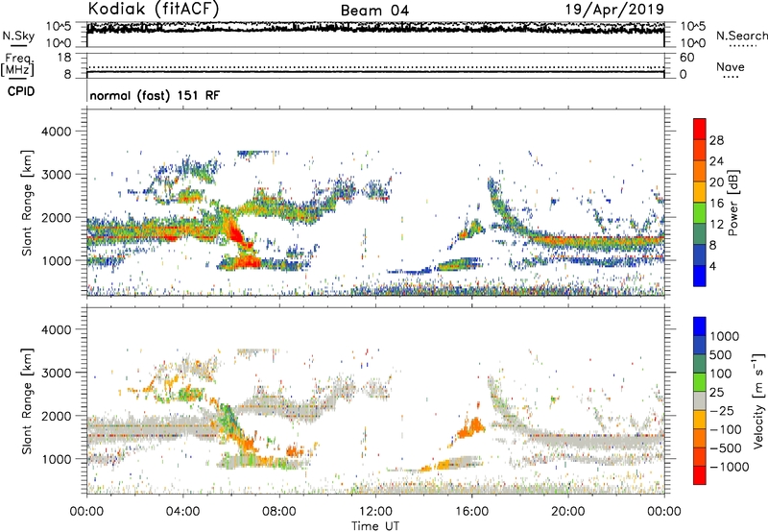Viewport: 768px width, 532px height.
Task: Click '4000' on power panel range axis
Action: click(x=57, y=132)
